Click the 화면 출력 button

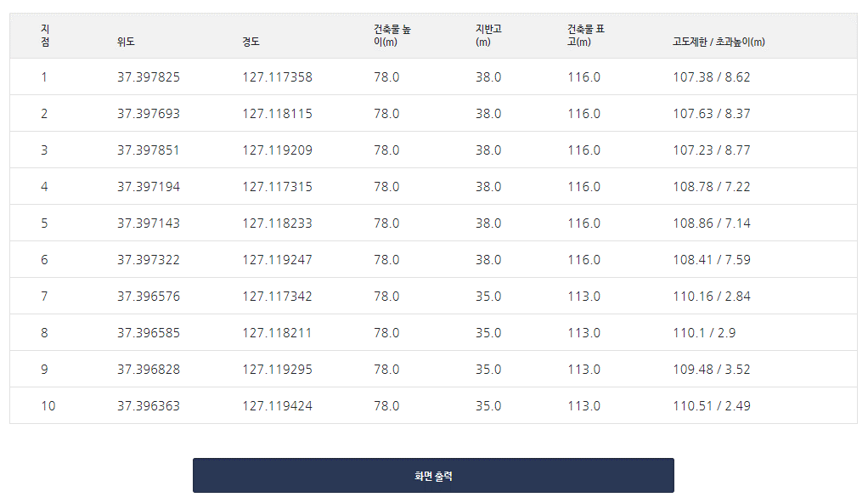[433, 475]
